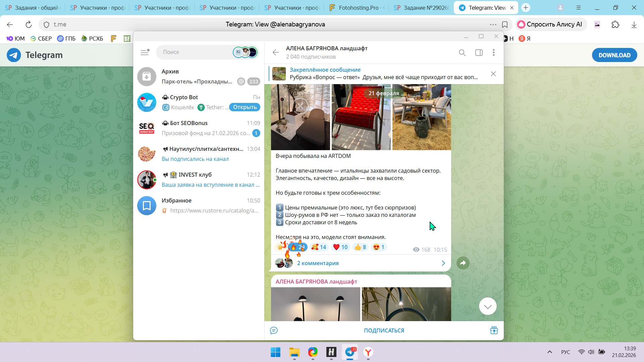This screenshot has width=644, height=362.
Task: Dismiss the pinned message bar
Action: (493, 74)
